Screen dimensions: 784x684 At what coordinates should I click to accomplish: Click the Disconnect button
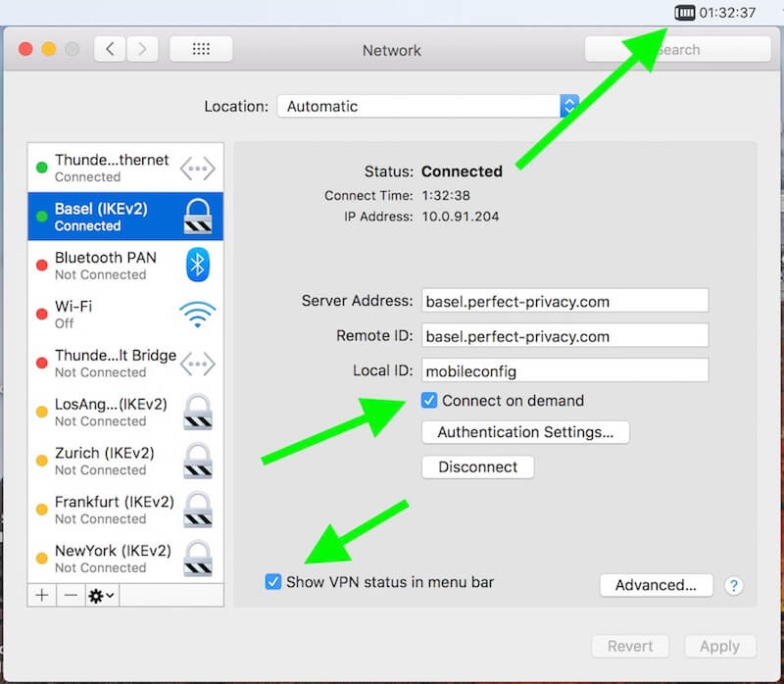(478, 467)
